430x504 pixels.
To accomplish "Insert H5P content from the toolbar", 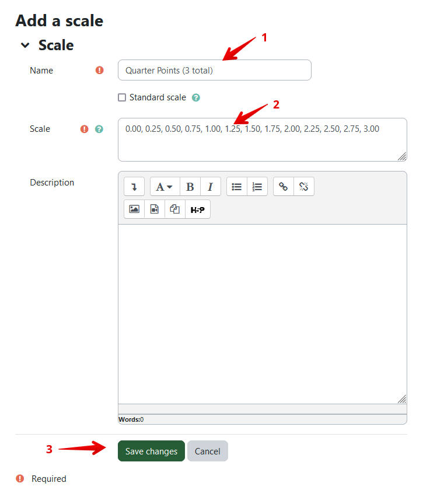I will 198,209.
